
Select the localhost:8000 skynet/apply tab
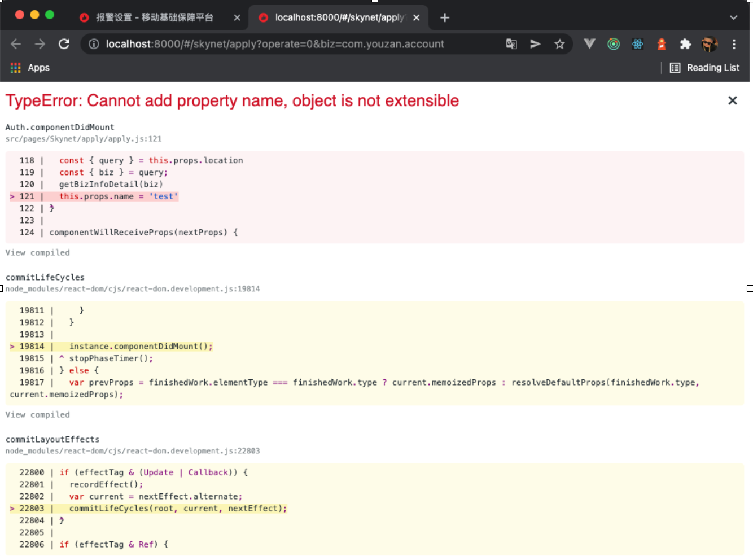[x=339, y=17]
